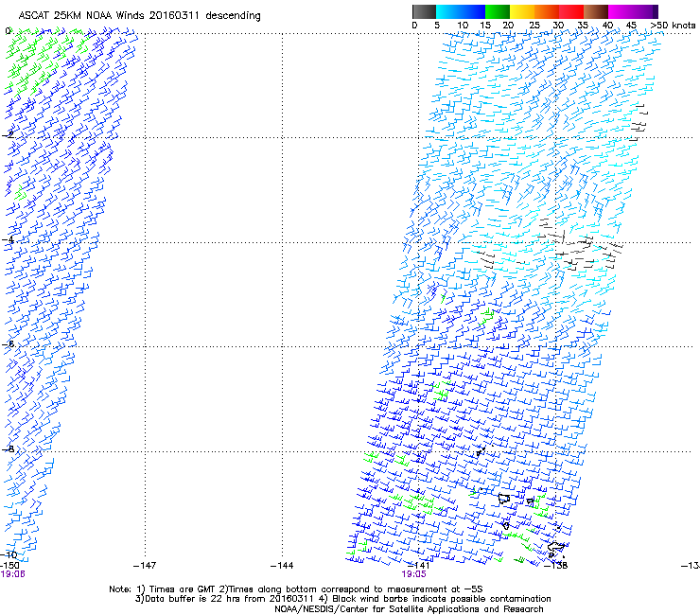This screenshot has height=615, width=700.
Task: Pick the orange 25-30 knots color segment
Action: (x=547, y=11)
